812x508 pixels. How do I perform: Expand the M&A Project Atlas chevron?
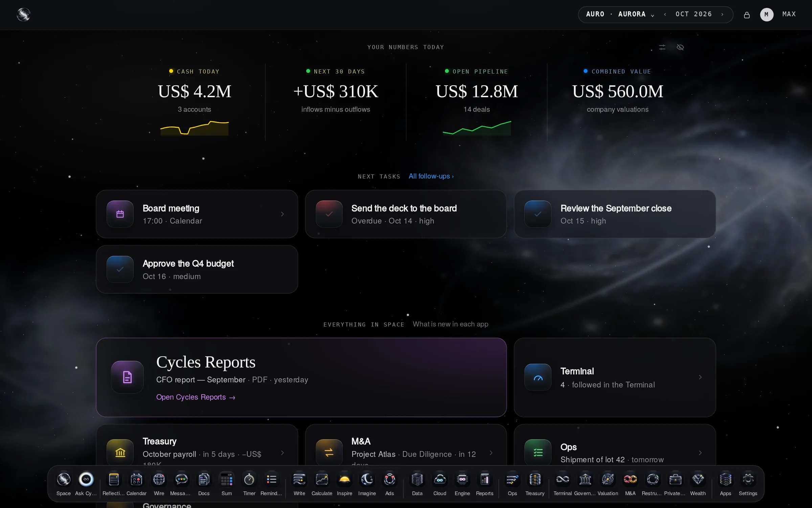(x=491, y=453)
